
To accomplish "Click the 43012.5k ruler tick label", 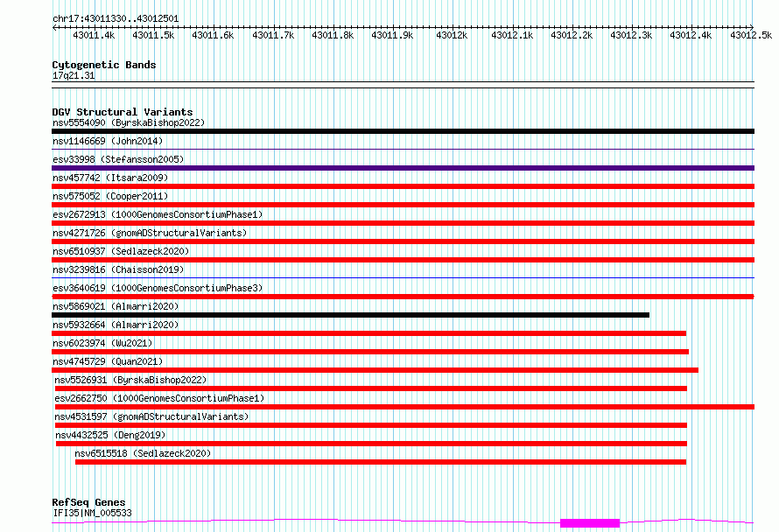I will [x=751, y=35].
